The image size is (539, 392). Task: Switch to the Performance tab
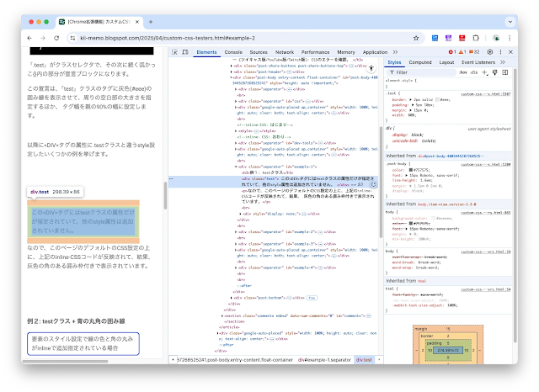point(316,52)
